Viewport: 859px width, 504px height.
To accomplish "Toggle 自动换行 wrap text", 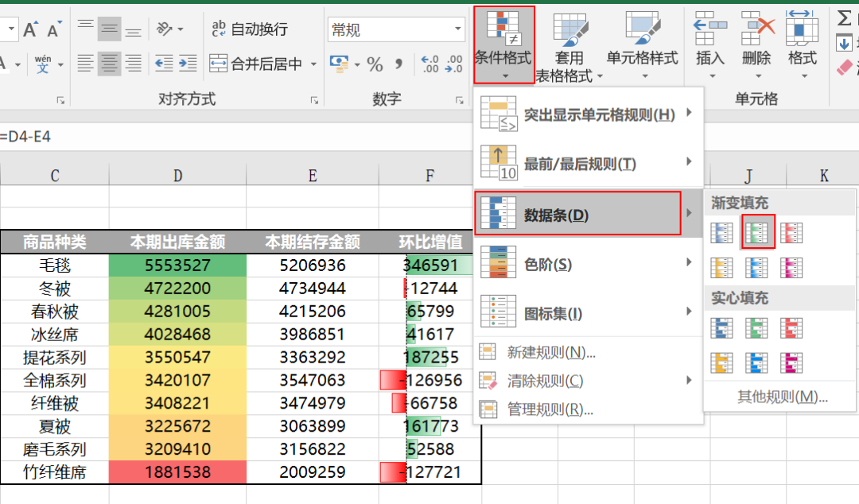I will click(x=250, y=29).
